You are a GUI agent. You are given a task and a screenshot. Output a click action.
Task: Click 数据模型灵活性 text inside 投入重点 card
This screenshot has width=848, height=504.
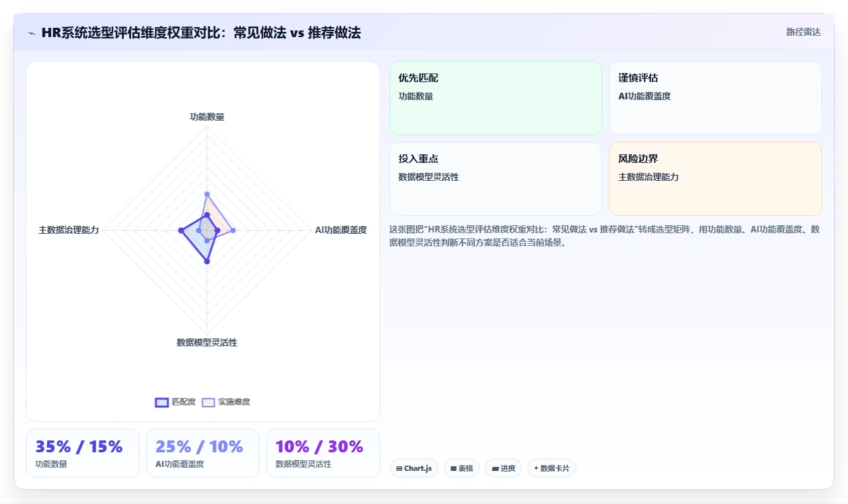pos(429,177)
